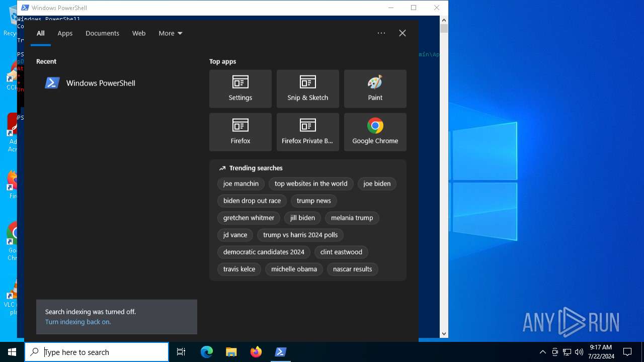Launch Google Chrome tile

[375, 132]
